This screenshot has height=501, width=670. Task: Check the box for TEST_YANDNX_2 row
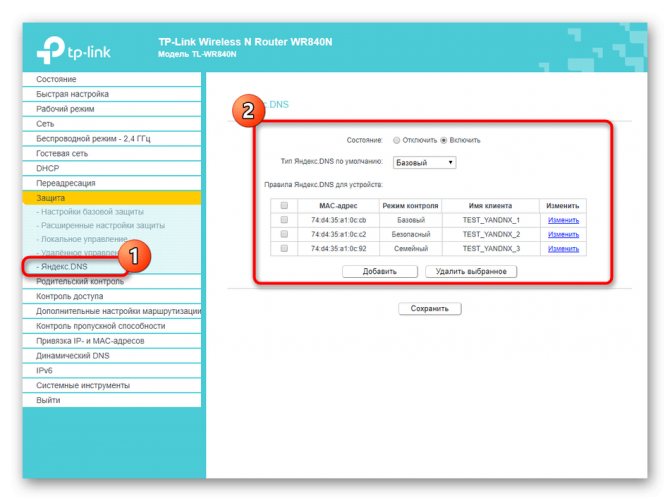(x=284, y=234)
